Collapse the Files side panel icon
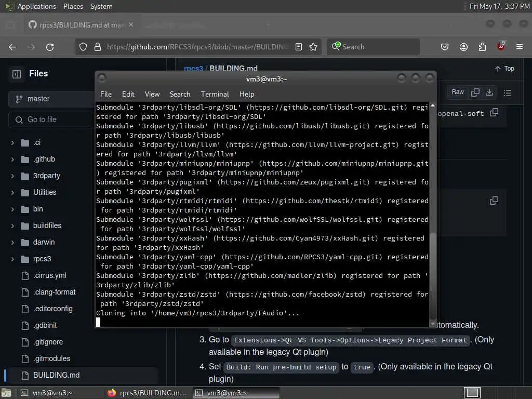 17,74
